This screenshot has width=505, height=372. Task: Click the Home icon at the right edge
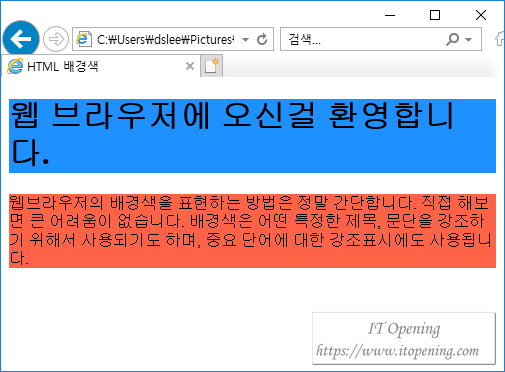[500, 39]
